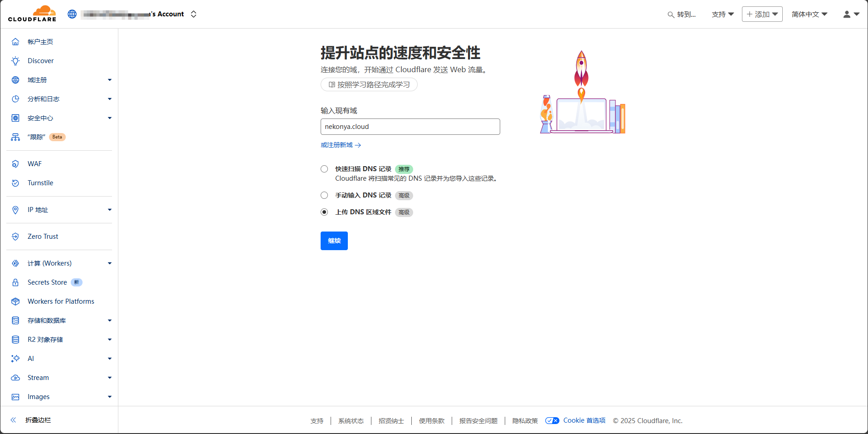Expand the 分析和日志 submenu arrow
868x434 pixels.
tap(110, 99)
